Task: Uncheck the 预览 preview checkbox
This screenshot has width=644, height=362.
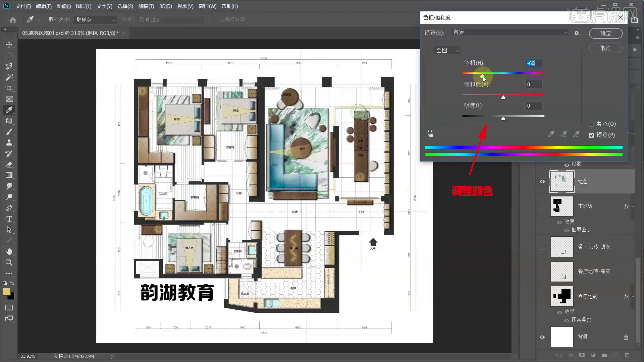Action: [x=591, y=135]
